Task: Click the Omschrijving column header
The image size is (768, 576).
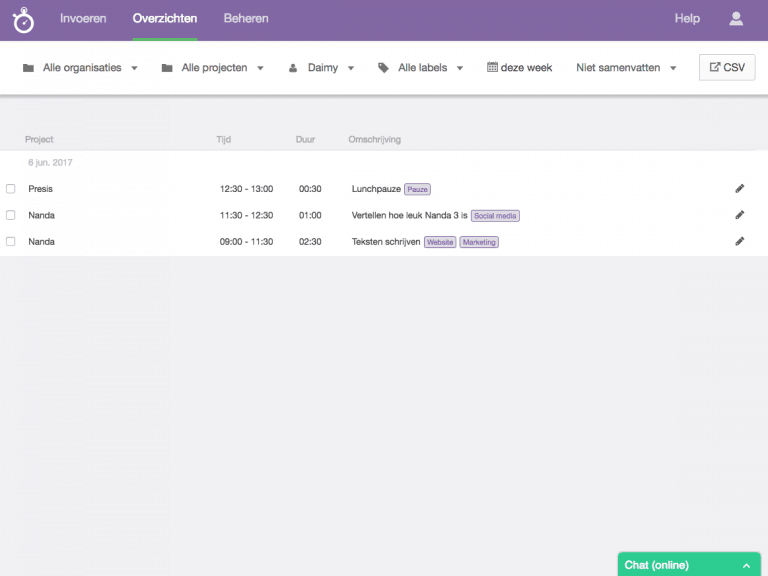Action: pyautogui.click(x=375, y=140)
